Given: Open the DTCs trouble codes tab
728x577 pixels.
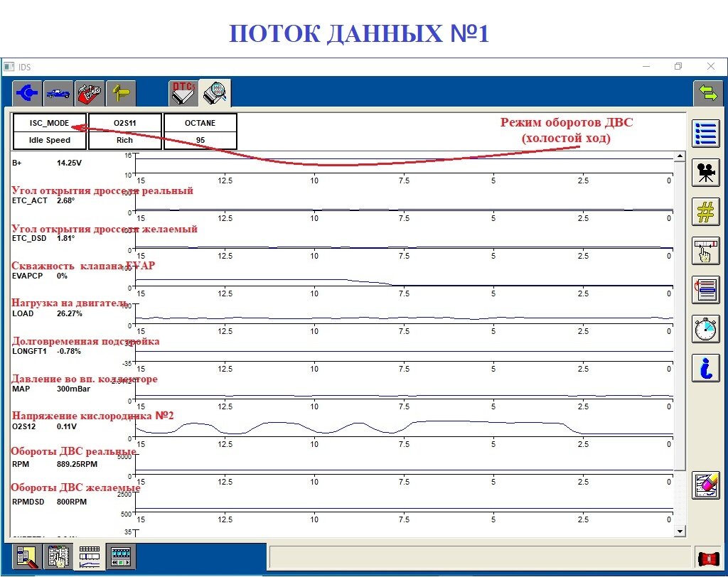Looking at the screenshot, I should [183, 93].
